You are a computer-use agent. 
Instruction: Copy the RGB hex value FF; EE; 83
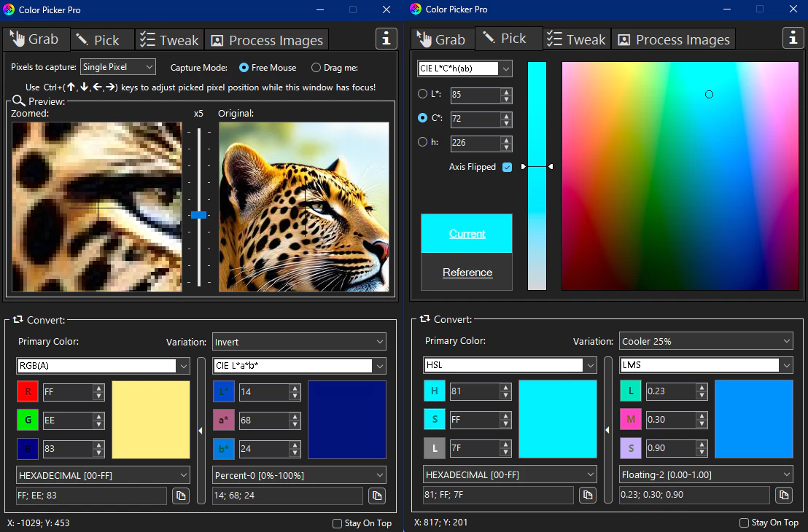(x=180, y=495)
